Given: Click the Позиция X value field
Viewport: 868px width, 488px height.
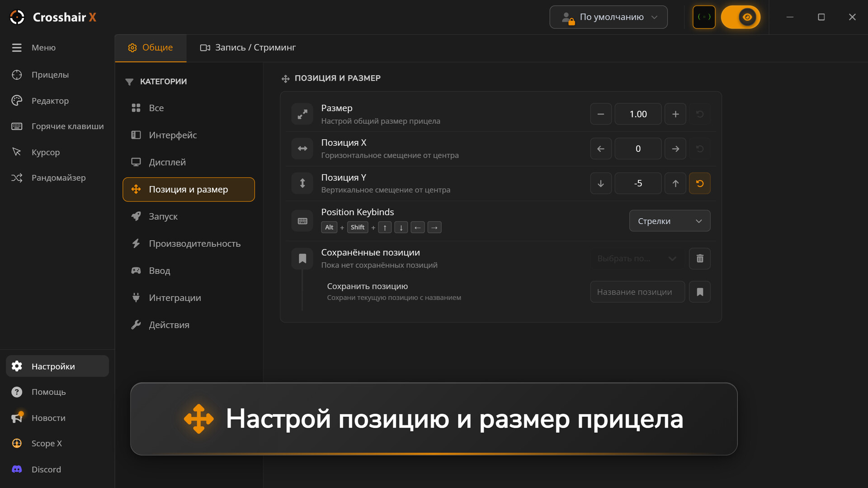Looking at the screenshot, I should [638, 149].
